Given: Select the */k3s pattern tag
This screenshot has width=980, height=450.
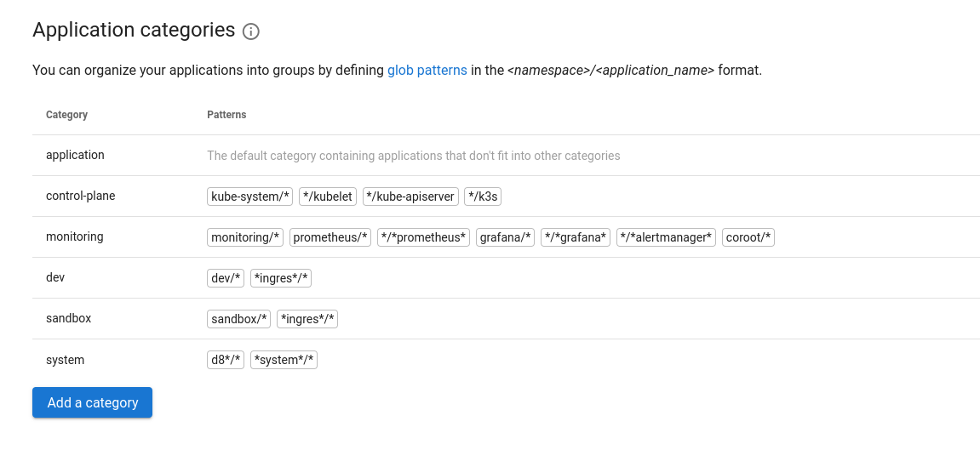Looking at the screenshot, I should [x=483, y=197].
